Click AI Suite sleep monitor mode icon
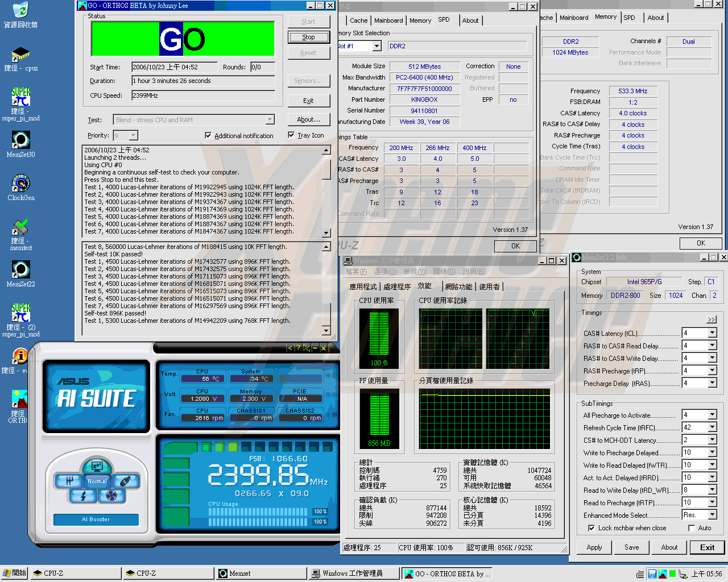728x582 pixels. pyautogui.click(x=97, y=466)
